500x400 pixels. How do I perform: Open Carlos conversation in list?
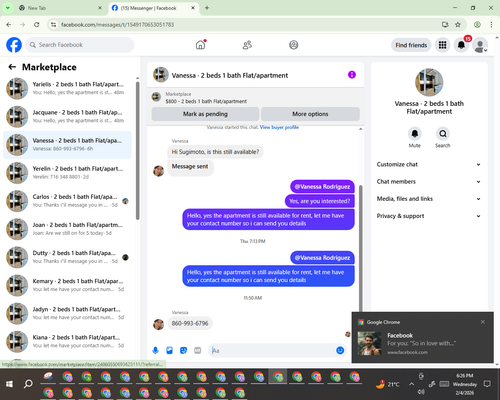68,201
